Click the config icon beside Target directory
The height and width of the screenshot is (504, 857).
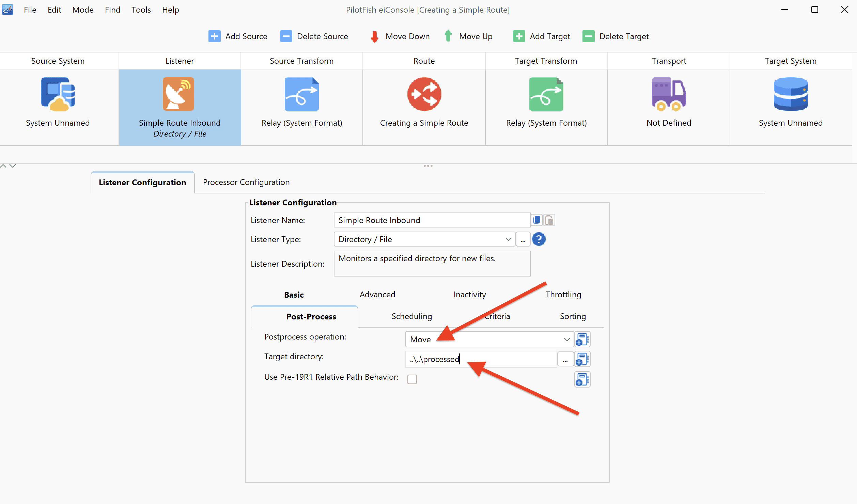(582, 359)
